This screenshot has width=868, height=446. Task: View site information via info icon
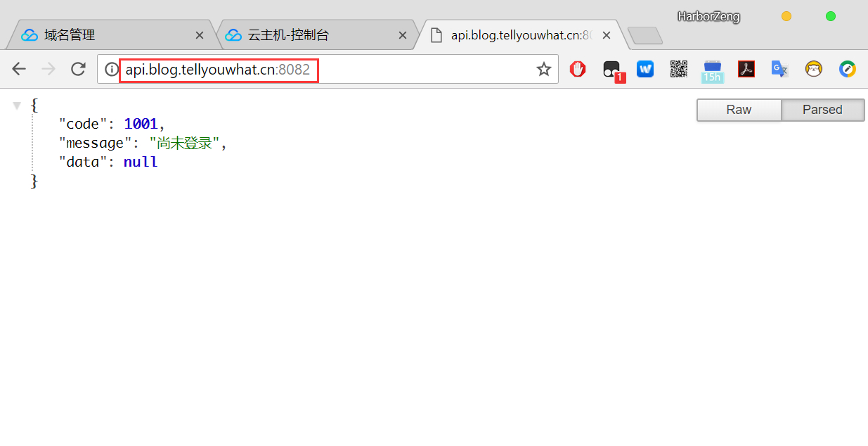click(x=110, y=69)
